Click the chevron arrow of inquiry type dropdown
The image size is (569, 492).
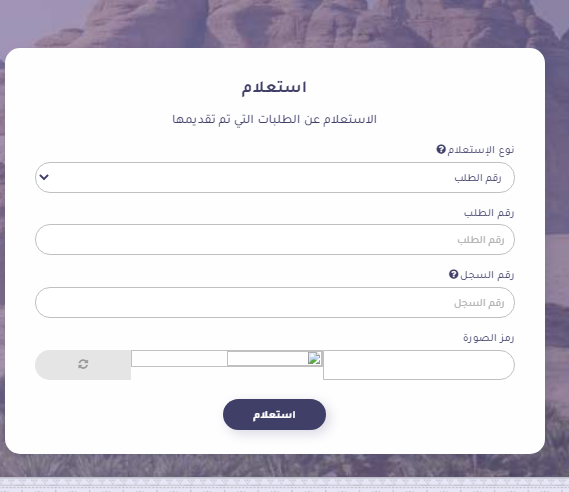(x=44, y=177)
